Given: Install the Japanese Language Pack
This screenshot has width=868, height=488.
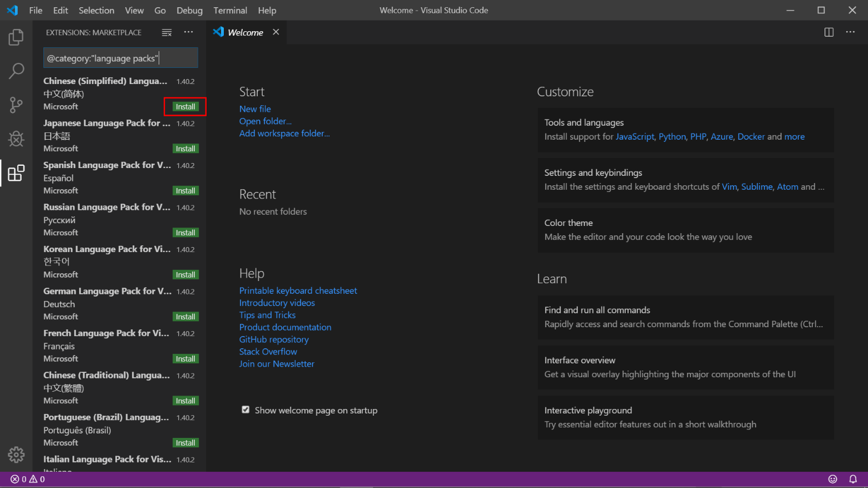Looking at the screenshot, I should [185, 149].
